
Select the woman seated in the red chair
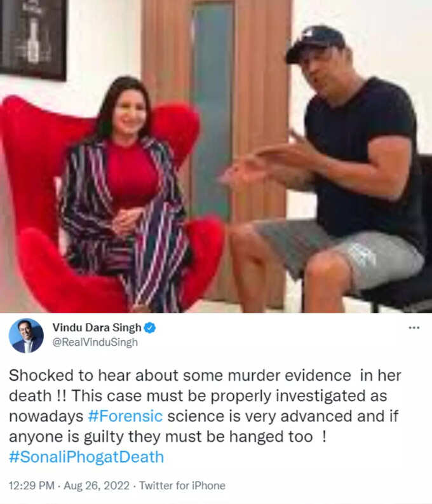click(125, 193)
